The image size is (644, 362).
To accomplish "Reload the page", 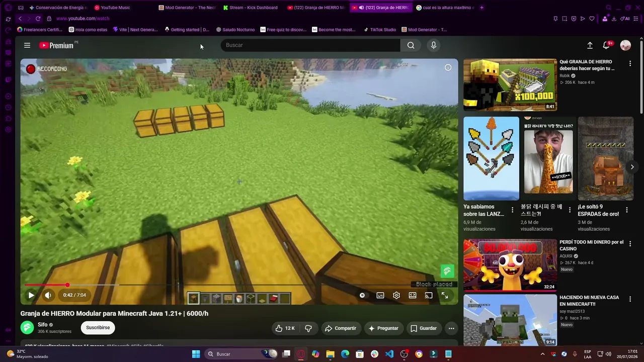I will [x=38, y=19].
